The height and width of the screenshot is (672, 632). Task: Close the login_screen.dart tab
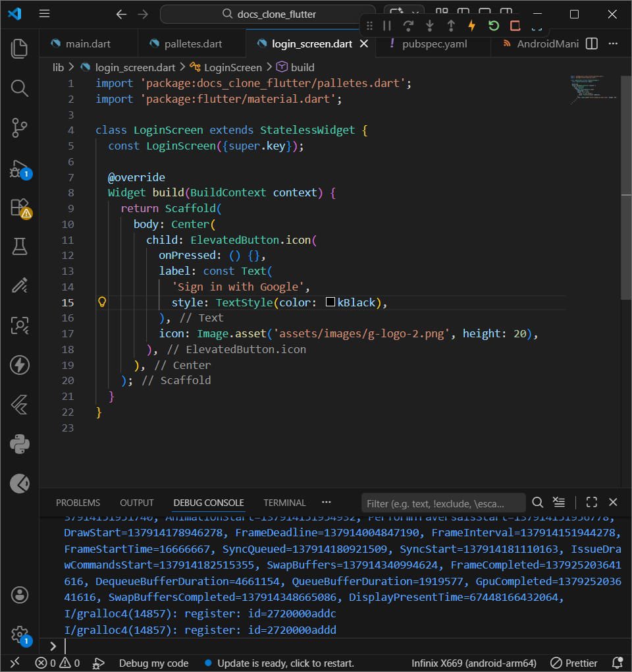tap(363, 43)
